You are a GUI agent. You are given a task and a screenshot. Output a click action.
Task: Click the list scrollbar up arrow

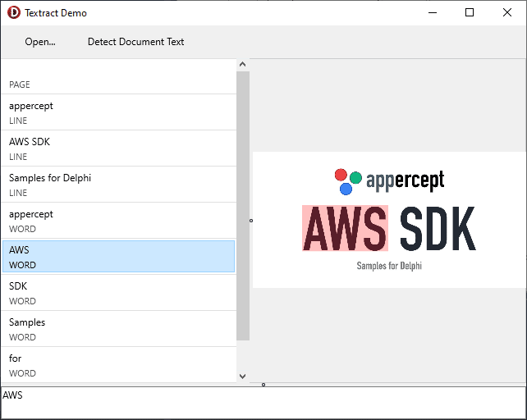(243, 65)
